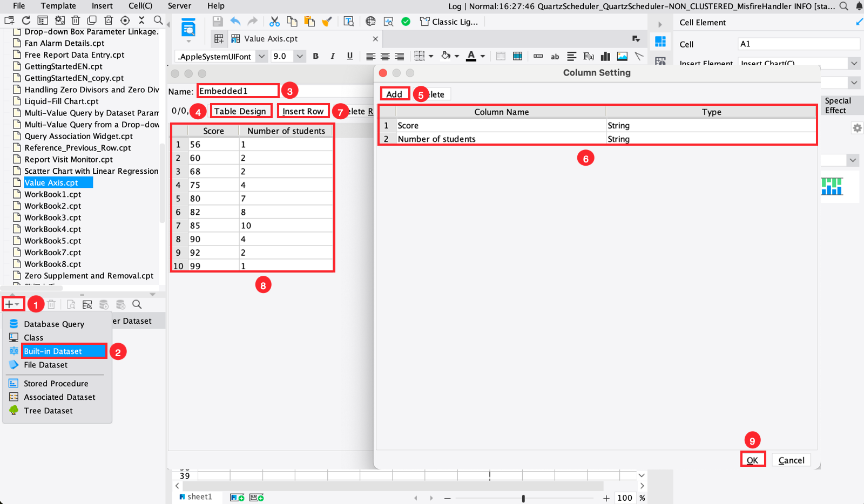Click the Table Design button
The height and width of the screenshot is (504, 864).
pyautogui.click(x=240, y=111)
